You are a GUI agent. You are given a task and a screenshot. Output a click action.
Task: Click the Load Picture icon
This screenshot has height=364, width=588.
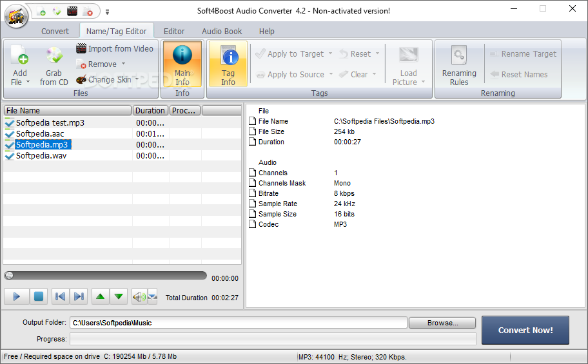pyautogui.click(x=408, y=55)
